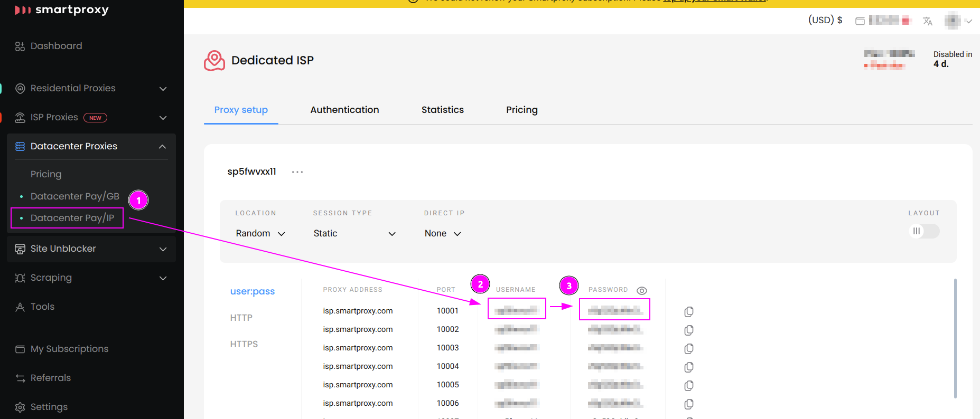Open Referrals page
980x419 pixels.
coord(51,378)
